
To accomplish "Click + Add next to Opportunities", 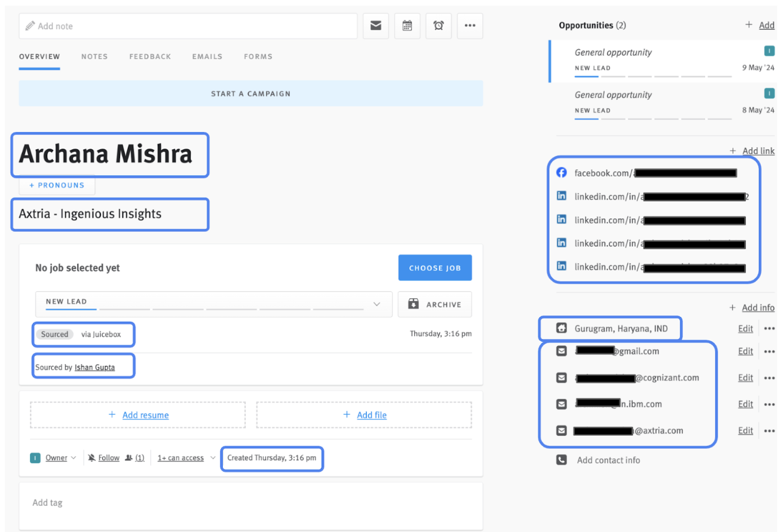I will tap(759, 25).
